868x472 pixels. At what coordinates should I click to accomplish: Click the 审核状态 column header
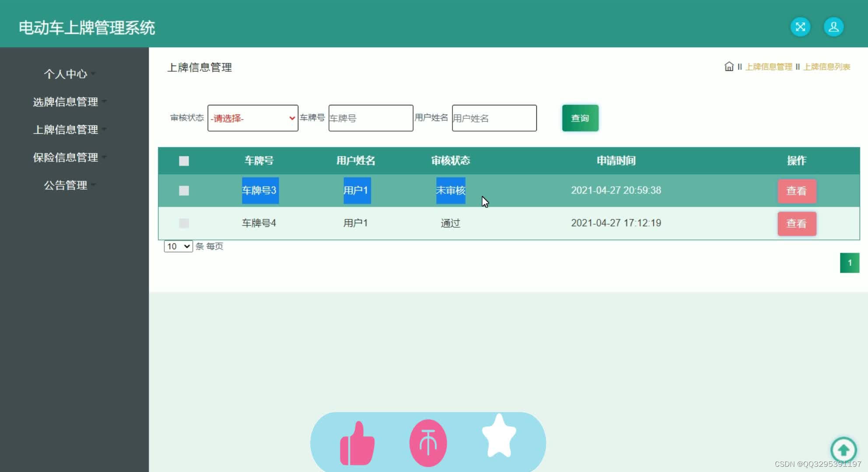[x=451, y=161]
